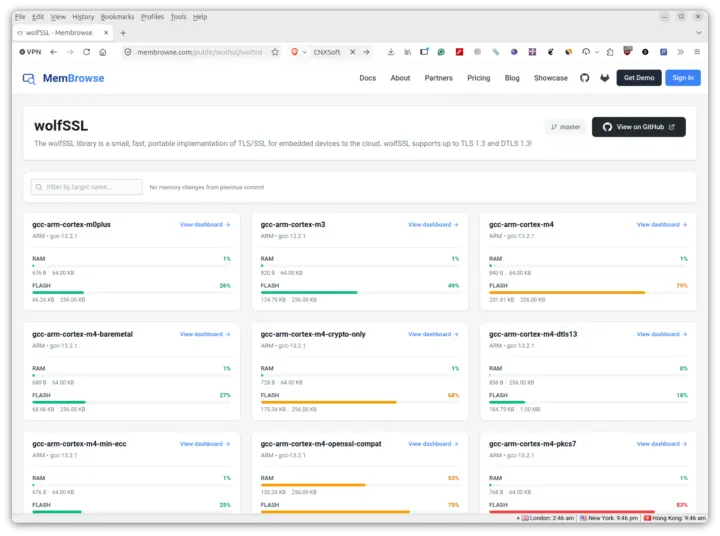
Task: Click the red square extension icon
Action: coord(459,52)
